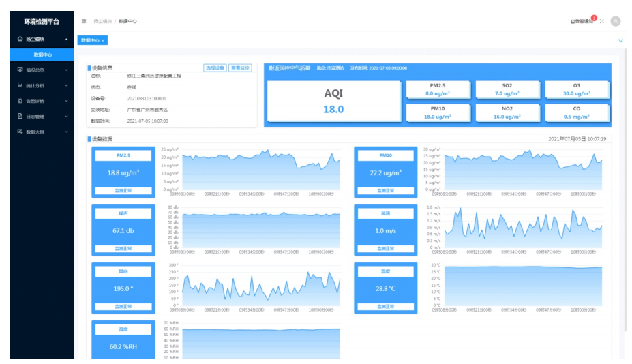Click the 统计分析 bar chart icon

tap(20, 85)
